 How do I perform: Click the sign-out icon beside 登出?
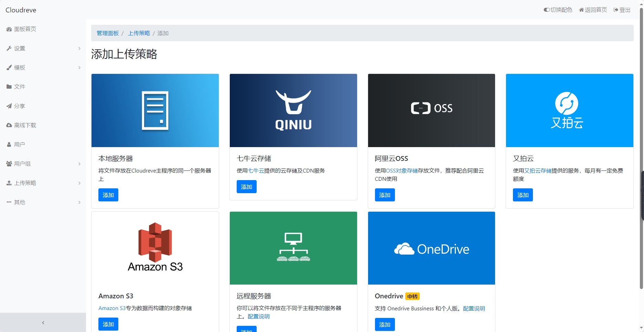616,10
